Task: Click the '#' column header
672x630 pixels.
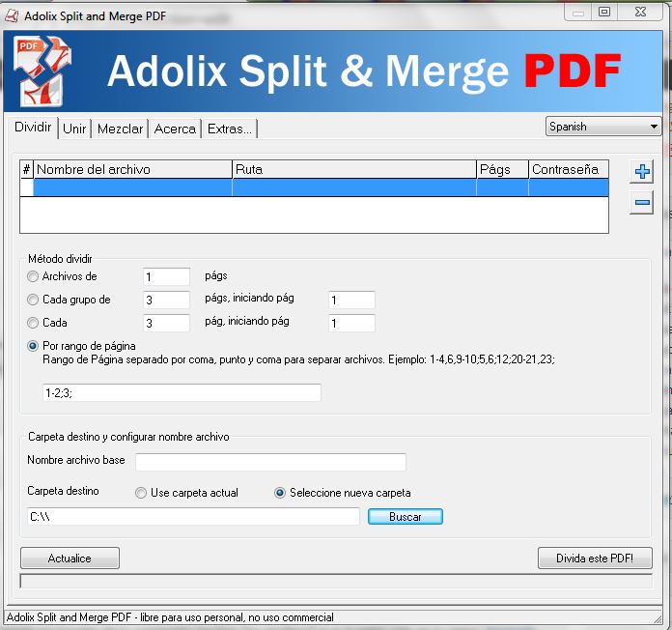Action: point(27,169)
